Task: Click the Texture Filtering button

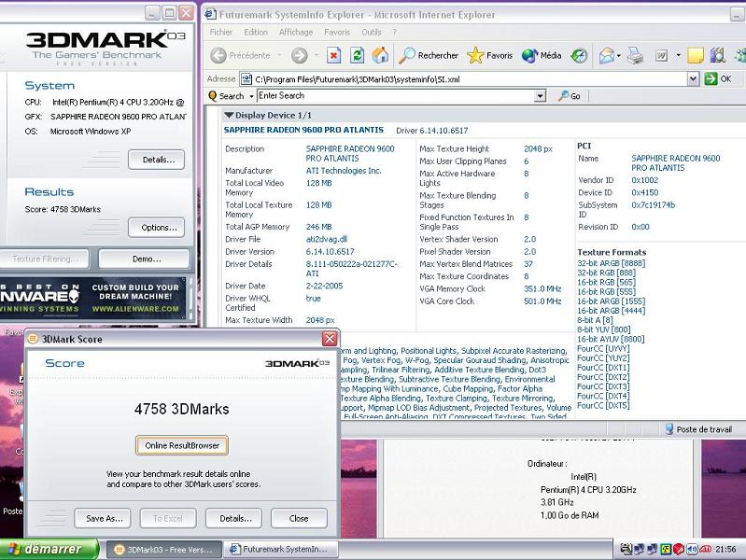Action: coord(43,259)
